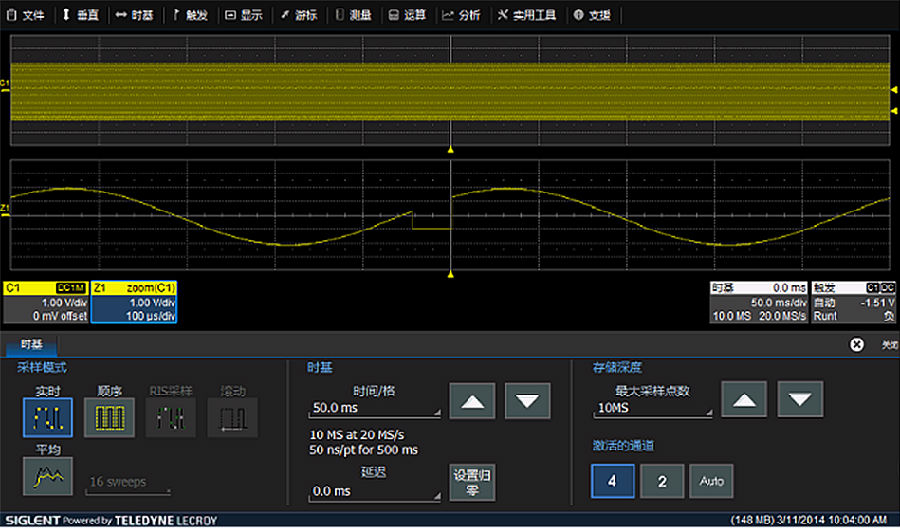Decrease max sample points with down arrow
900x528 pixels.
tap(799, 402)
